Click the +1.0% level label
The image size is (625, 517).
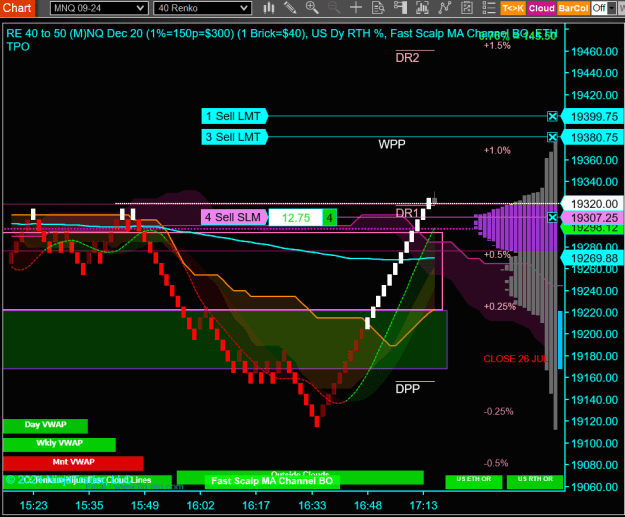click(x=497, y=150)
